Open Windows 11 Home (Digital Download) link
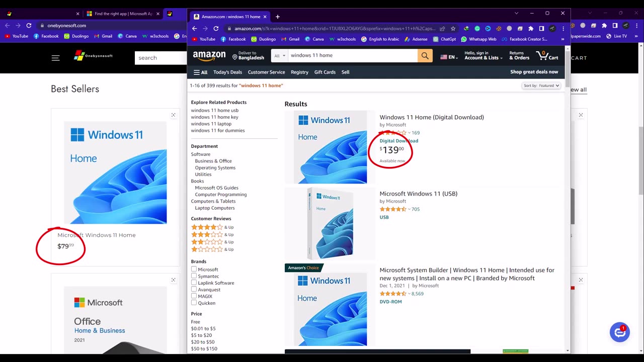The width and height of the screenshot is (644, 362). click(432, 117)
